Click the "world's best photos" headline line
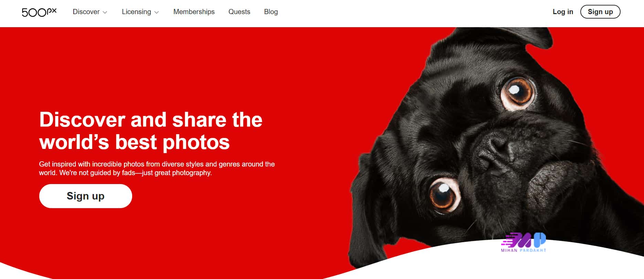 click(134, 142)
